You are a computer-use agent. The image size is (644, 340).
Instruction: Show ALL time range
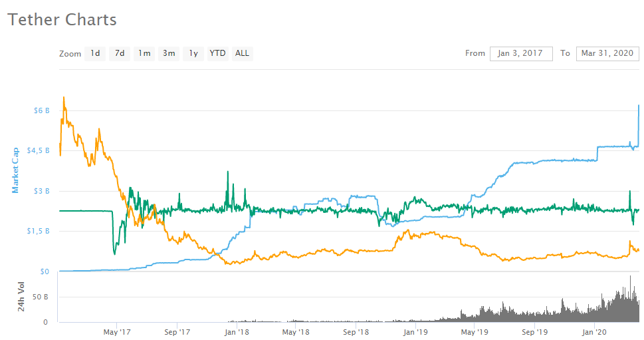pos(243,53)
